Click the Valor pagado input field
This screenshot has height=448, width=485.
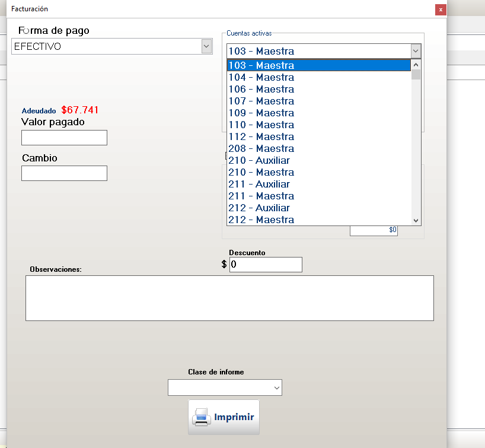pos(64,138)
